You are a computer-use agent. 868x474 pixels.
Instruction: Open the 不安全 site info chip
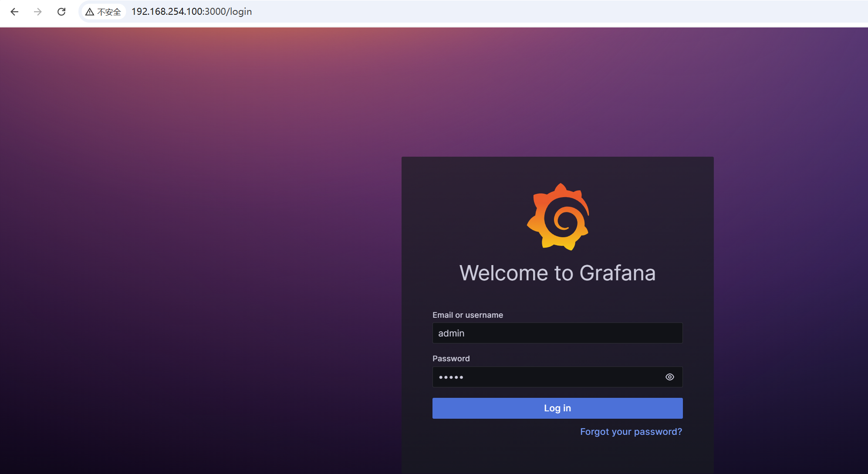[x=104, y=12]
